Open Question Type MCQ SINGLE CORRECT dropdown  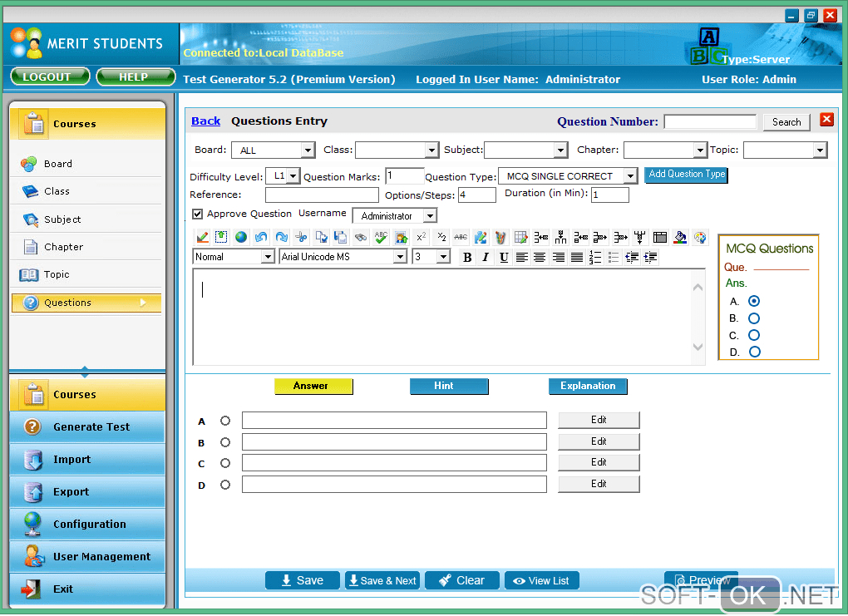tap(568, 176)
